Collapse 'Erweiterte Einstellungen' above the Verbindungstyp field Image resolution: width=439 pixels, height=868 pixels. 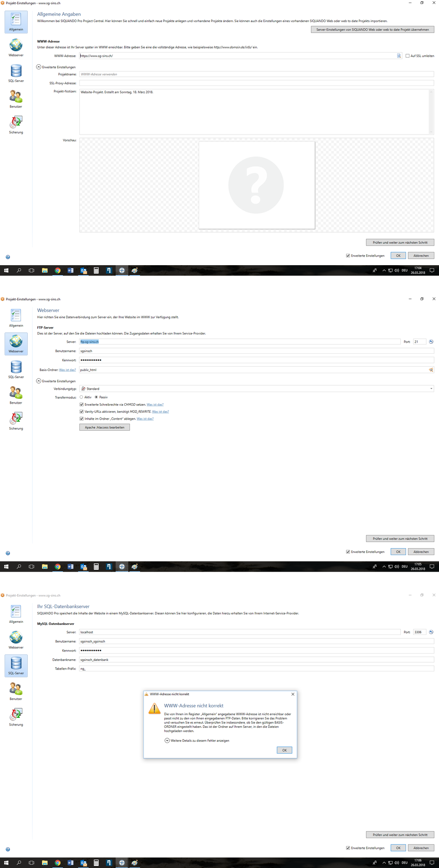coord(39,381)
